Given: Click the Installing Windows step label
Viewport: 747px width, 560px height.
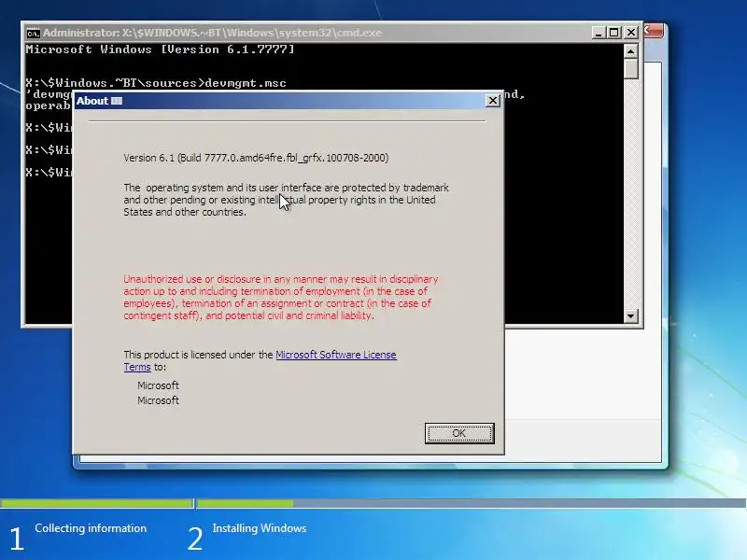Looking at the screenshot, I should click(x=260, y=528).
